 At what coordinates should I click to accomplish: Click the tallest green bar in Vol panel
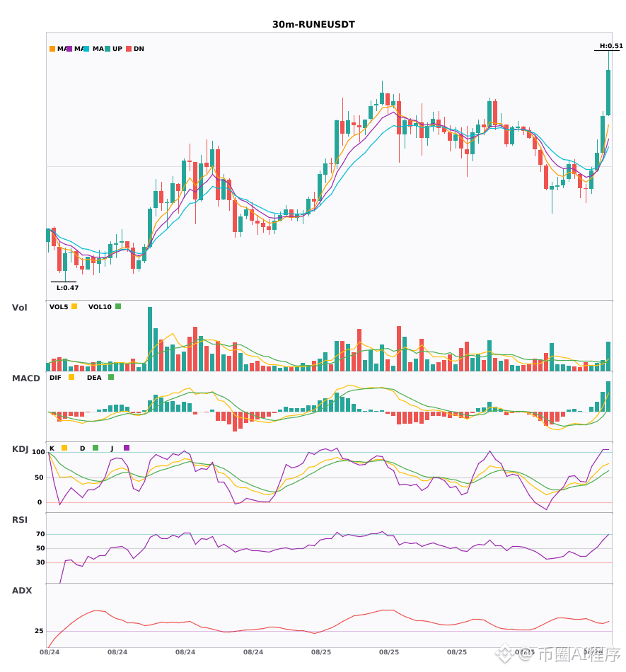tap(150, 339)
